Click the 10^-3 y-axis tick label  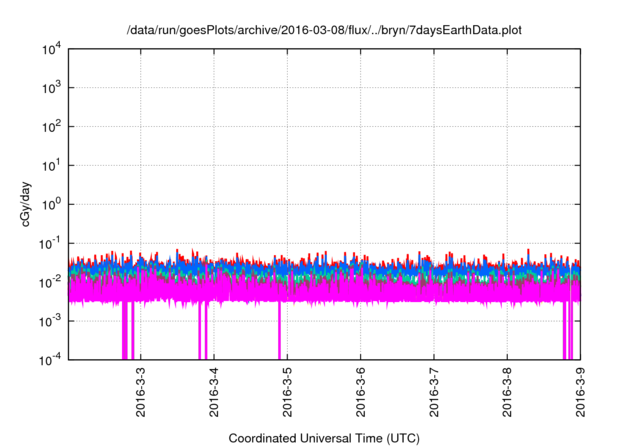[x=50, y=322]
